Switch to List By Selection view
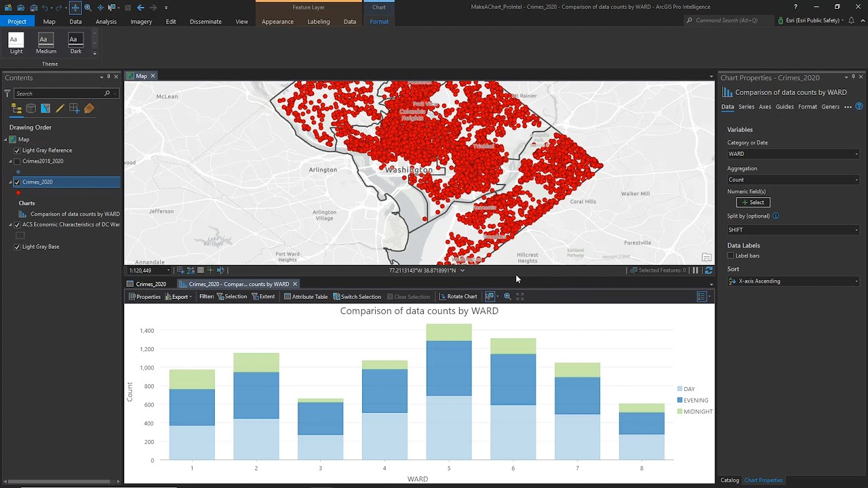The height and width of the screenshot is (488, 868). (x=45, y=108)
